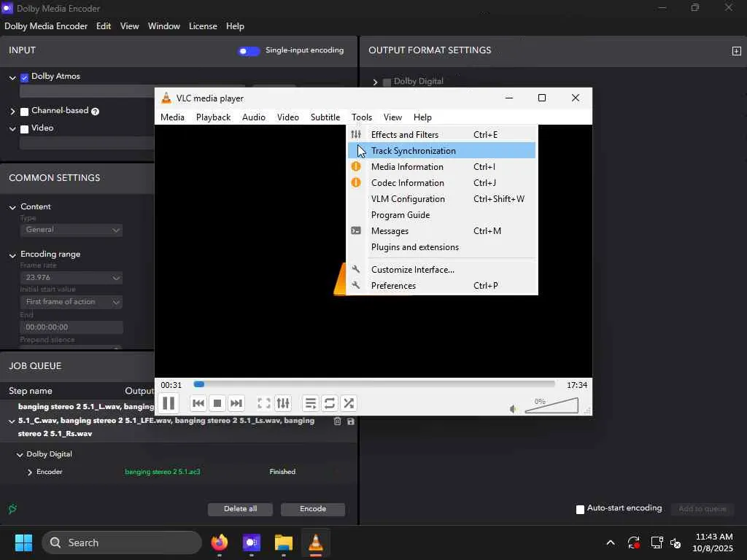Skip to next track in VLC

point(236,403)
